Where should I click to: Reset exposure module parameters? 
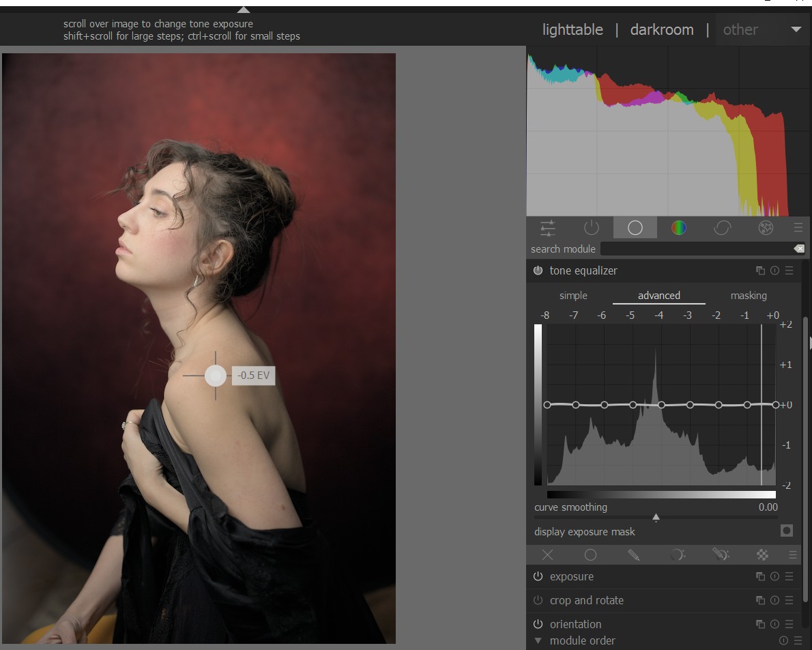774,576
